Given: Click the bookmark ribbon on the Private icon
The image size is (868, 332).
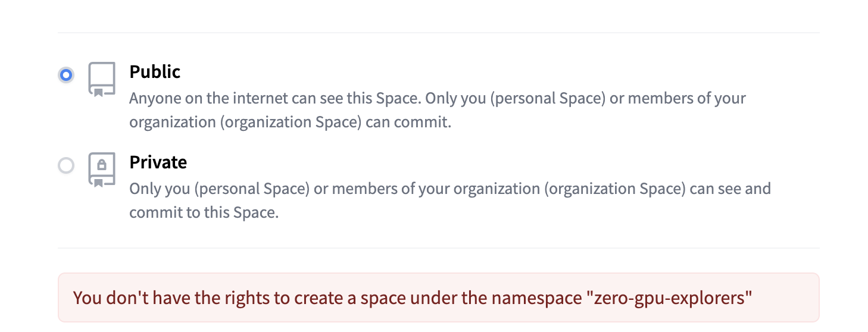Looking at the screenshot, I should [x=98, y=183].
